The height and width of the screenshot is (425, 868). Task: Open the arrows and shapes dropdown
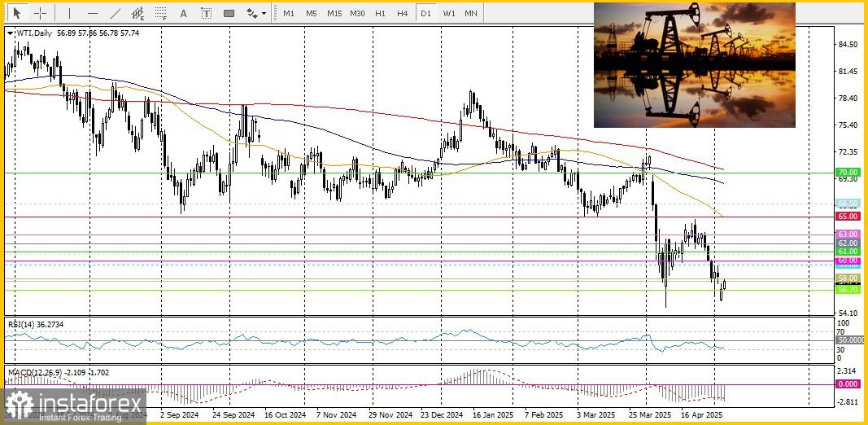click(x=255, y=13)
